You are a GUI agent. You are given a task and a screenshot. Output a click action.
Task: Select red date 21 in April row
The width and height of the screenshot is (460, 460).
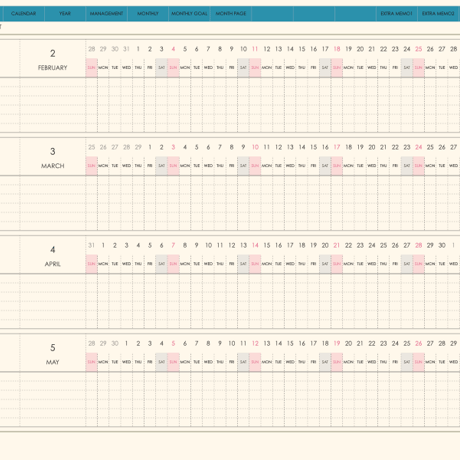[337, 245]
